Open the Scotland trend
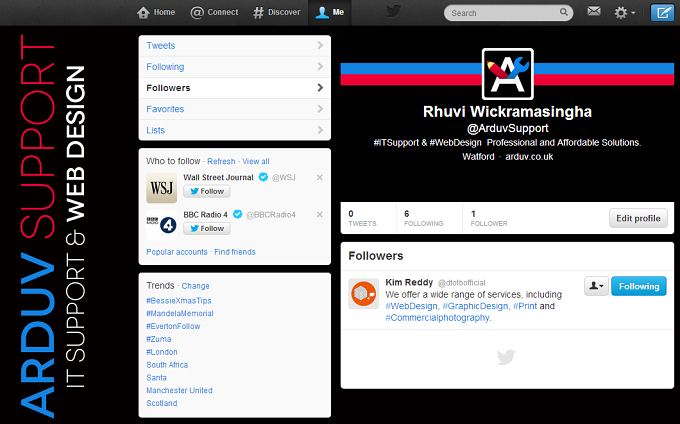The height and width of the screenshot is (424, 680). pos(162,403)
